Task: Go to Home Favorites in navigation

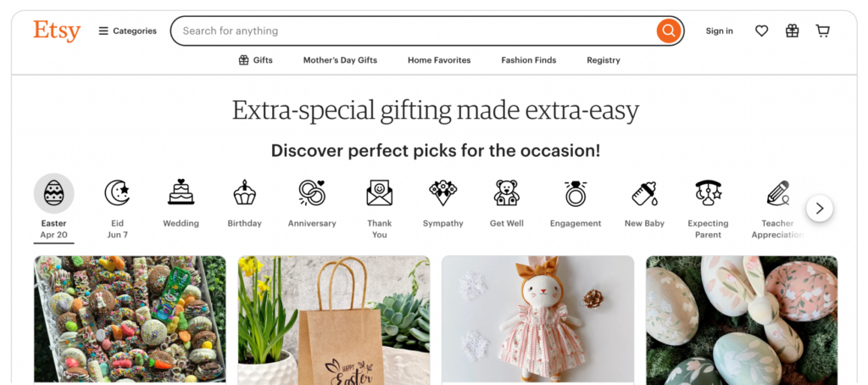Action: click(x=439, y=60)
